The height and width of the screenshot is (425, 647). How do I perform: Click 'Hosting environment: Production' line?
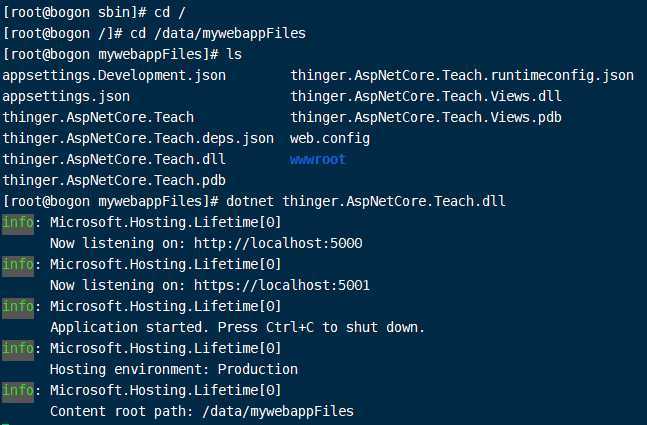point(174,369)
